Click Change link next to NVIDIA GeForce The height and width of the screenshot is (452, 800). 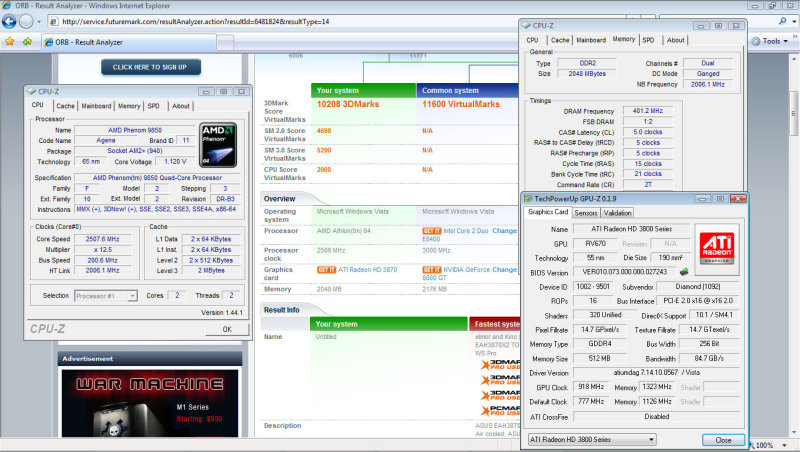(x=505, y=269)
